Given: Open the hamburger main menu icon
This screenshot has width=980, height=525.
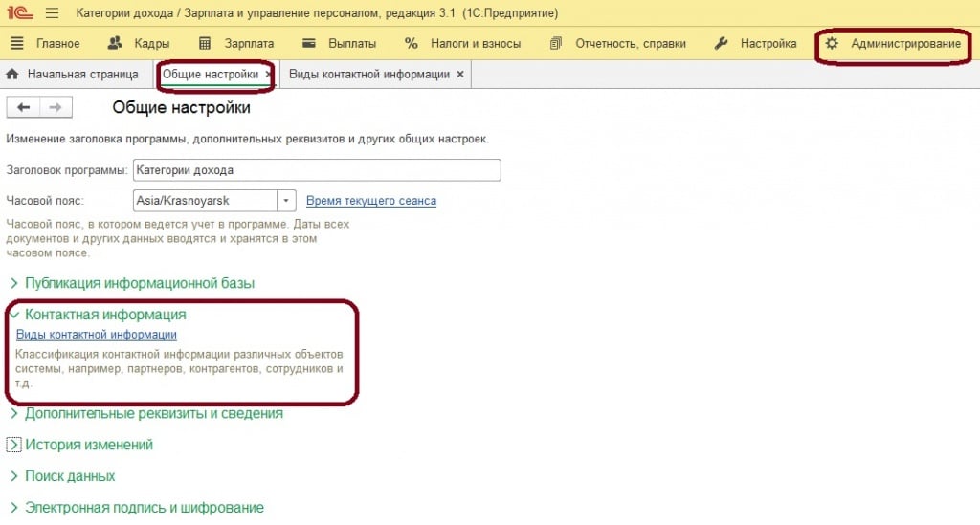Looking at the screenshot, I should point(52,13).
